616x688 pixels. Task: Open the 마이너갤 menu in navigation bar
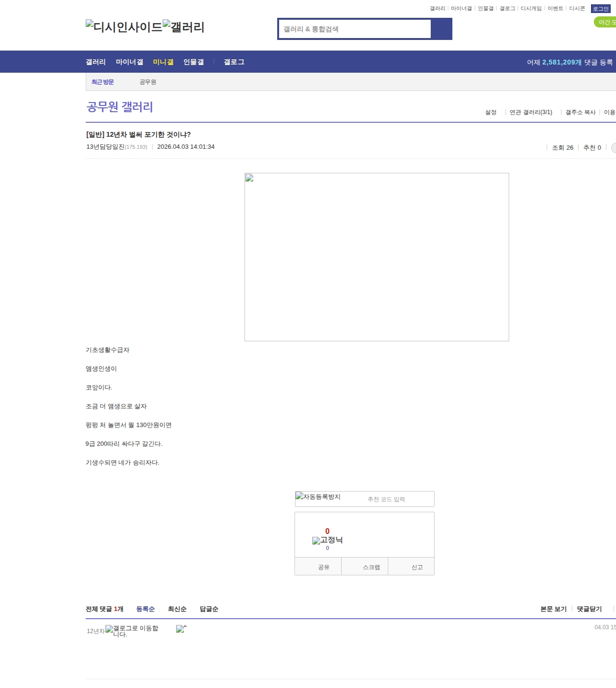129,62
